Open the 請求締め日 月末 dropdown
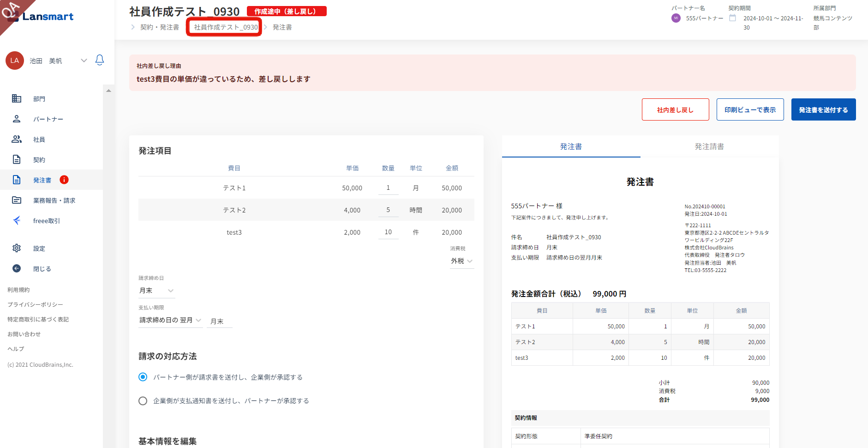Viewport: 868px width, 448px height. click(156, 291)
